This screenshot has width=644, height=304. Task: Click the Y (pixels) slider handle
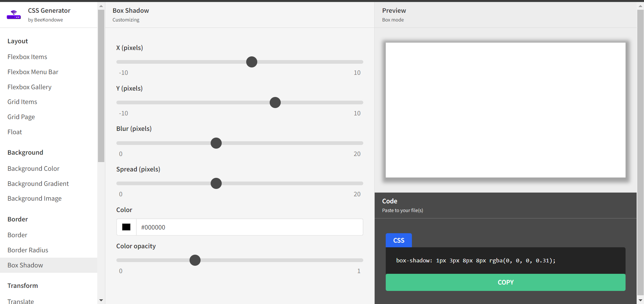(x=275, y=103)
